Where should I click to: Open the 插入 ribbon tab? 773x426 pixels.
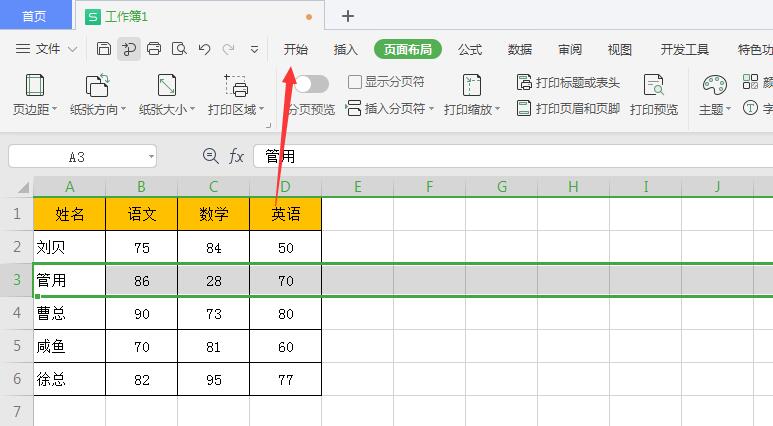(x=345, y=49)
